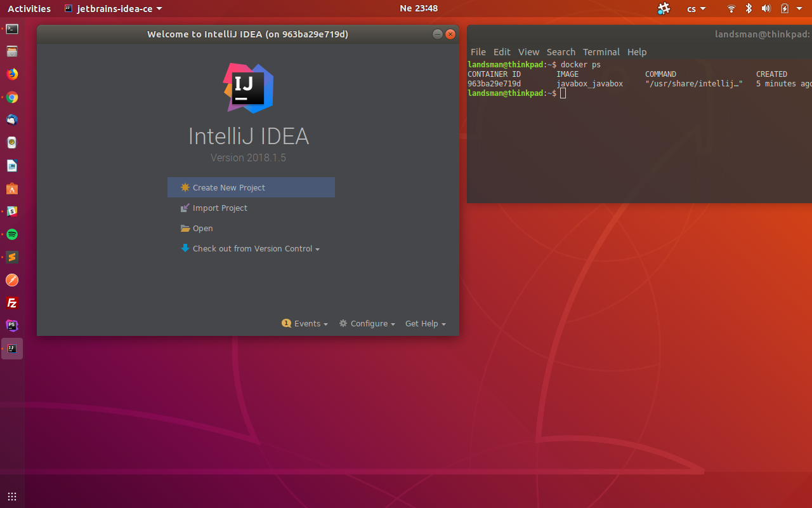812x508 pixels.
Task: Open the jetbrains-idea-ce app menu
Action: coord(113,8)
